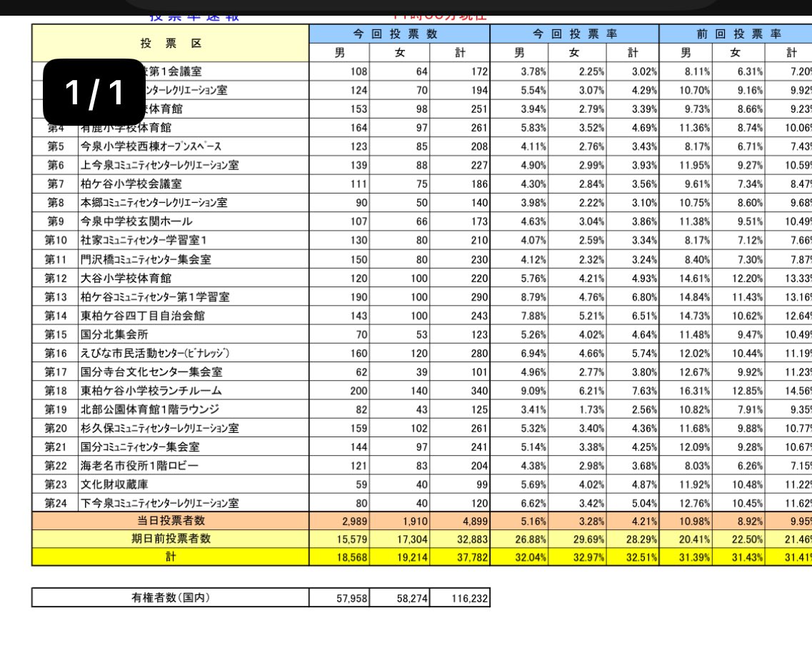Click the 柏ケ谷小学校会議室 cell

(194, 184)
